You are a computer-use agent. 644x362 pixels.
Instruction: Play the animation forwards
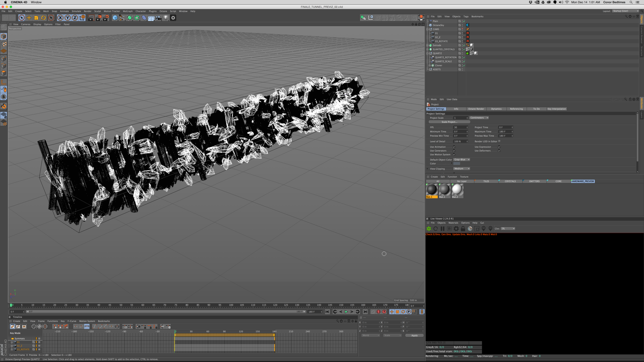[346, 312]
